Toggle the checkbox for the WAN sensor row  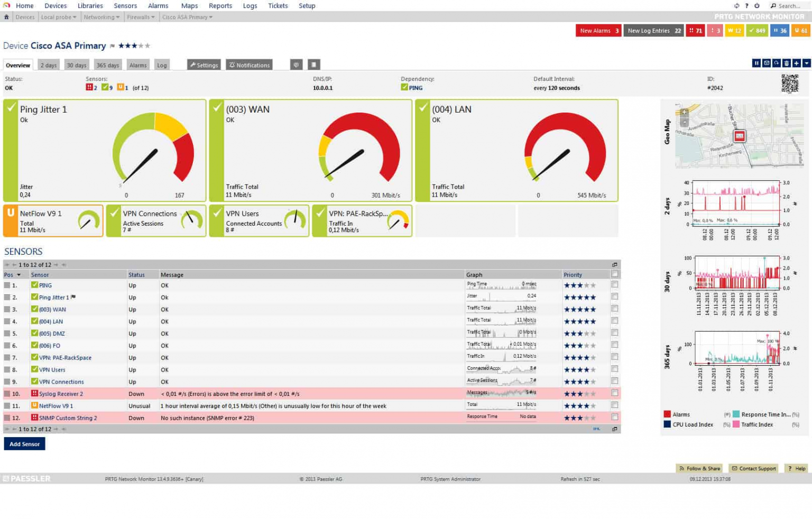click(x=615, y=309)
